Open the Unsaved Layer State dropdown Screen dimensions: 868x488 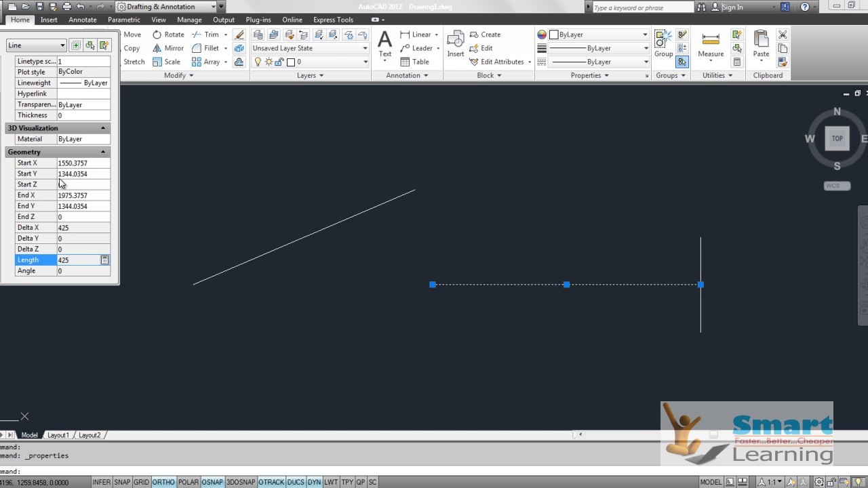pos(310,48)
